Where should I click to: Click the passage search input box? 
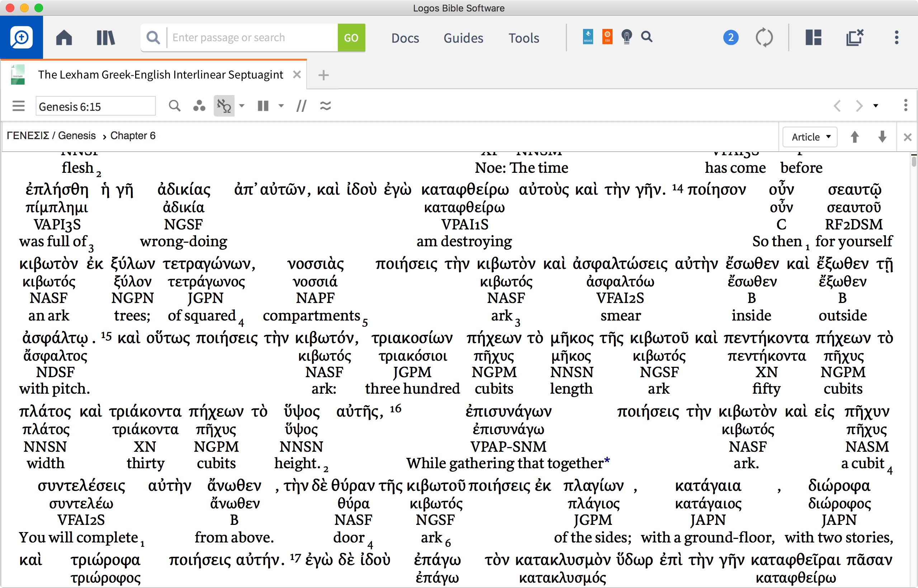[x=252, y=37]
